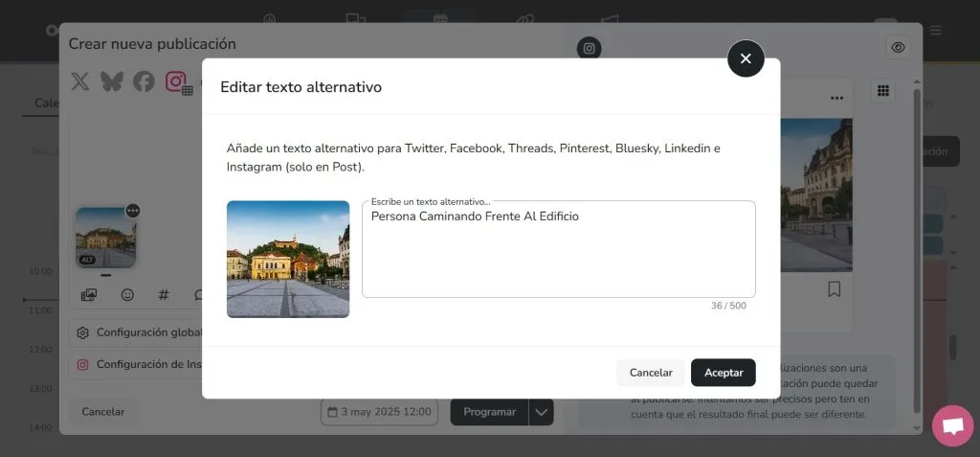
Task: Select the X (Twitter) network icon
Action: click(x=80, y=81)
